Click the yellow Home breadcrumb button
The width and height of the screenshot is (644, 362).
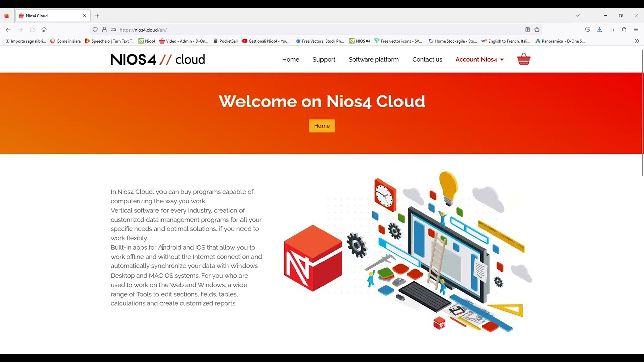coord(322,126)
